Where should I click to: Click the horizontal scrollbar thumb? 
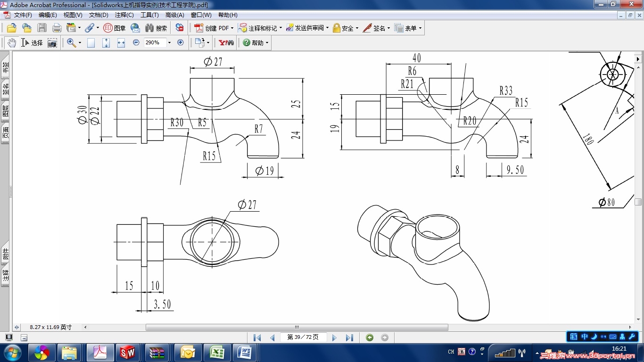(x=297, y=327)
